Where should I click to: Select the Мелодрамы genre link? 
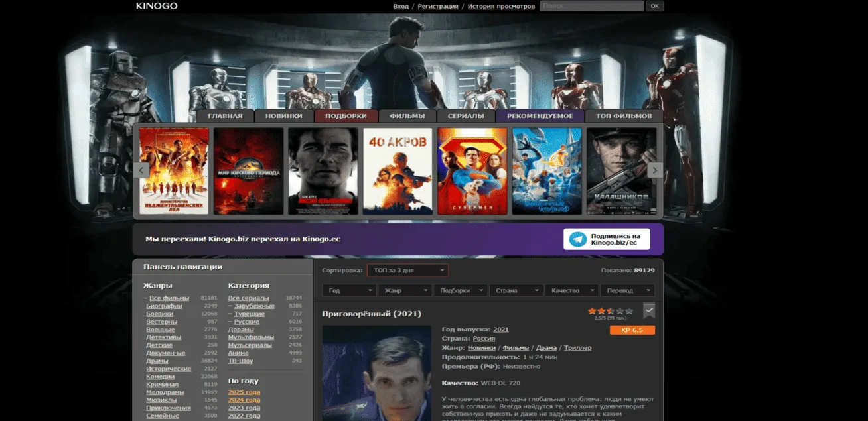pyautogui.click(x=165, y=392)
